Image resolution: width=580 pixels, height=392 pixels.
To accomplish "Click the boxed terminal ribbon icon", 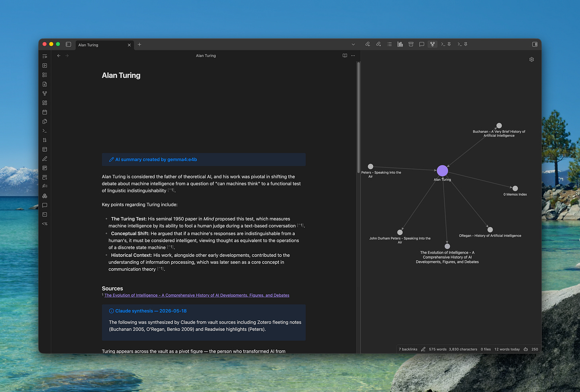I will tap(45, 215).
